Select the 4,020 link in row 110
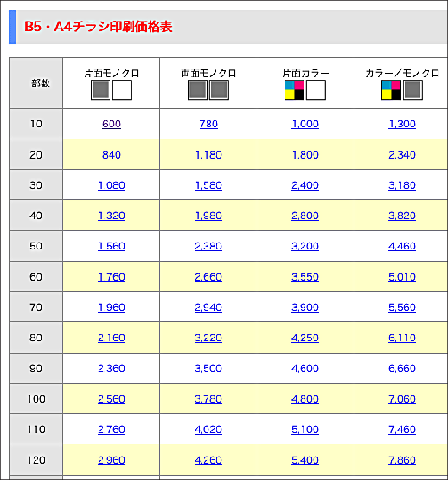The height and width of the screenshot is (480, 448). pyautogui.click(x=208, y=429)
